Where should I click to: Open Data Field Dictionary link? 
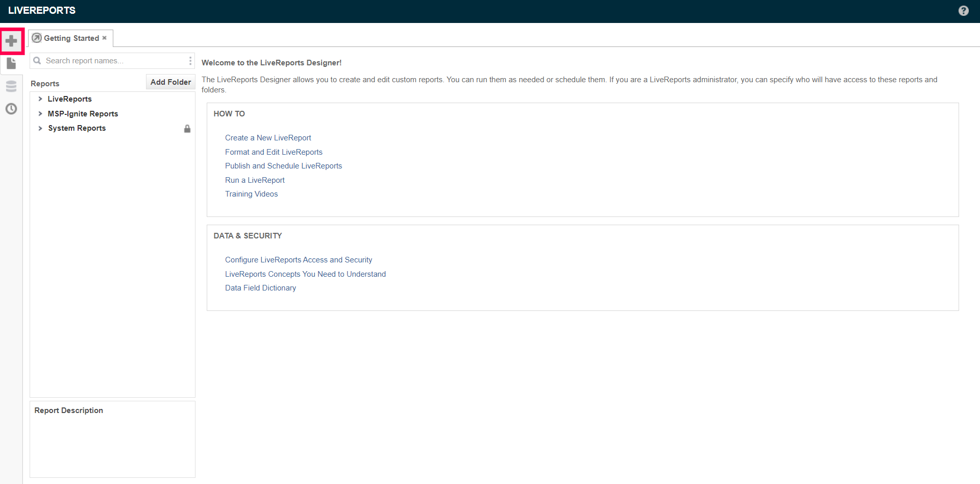260,288
